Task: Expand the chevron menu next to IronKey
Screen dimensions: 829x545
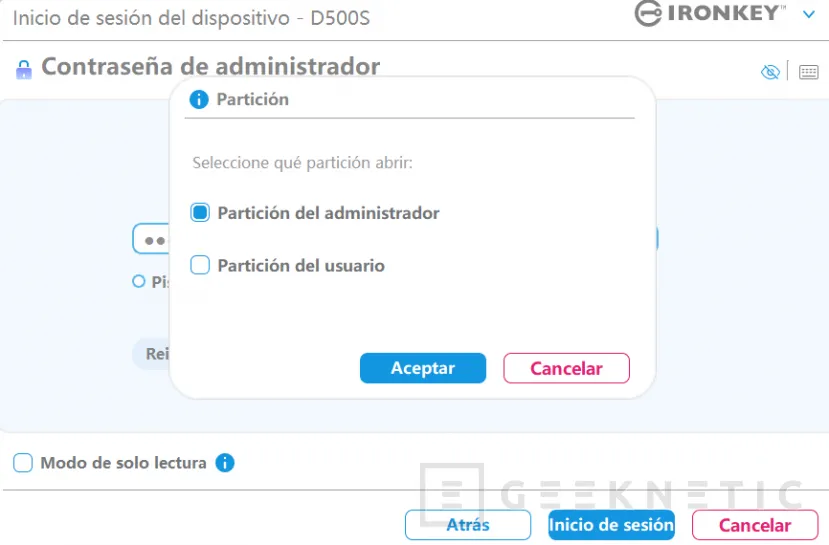Action: [x=808, y=14]
